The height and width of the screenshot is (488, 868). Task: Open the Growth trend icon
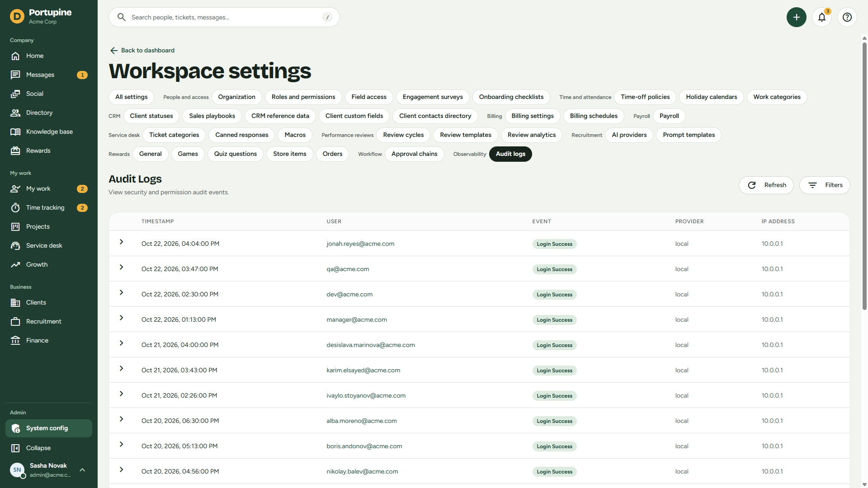tap(15, 265)
